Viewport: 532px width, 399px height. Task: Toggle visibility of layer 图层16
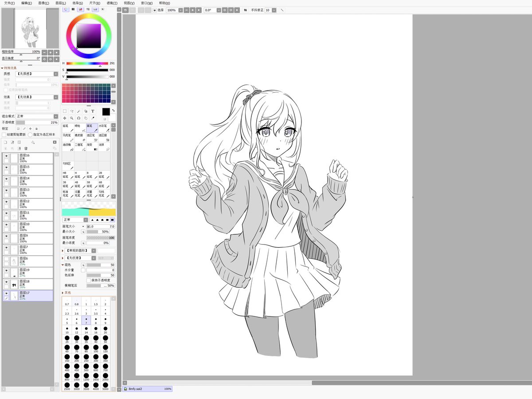[6, 156]
